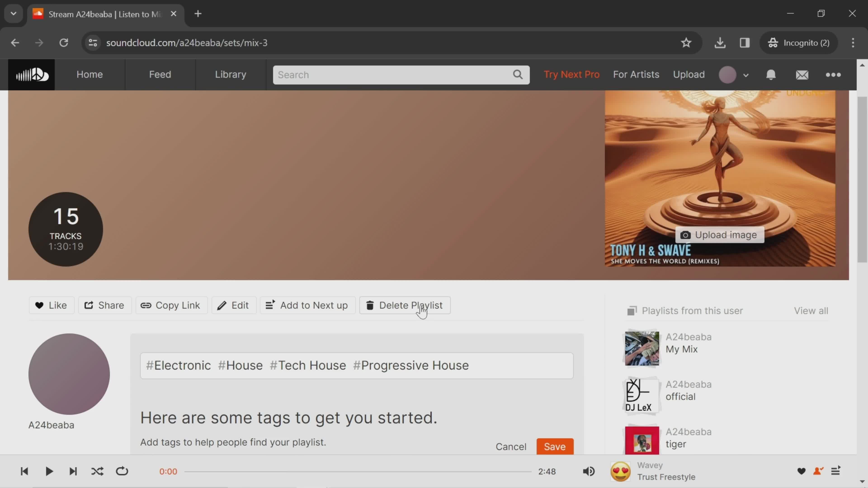Select the Feed menu tab

(x=160, y=74)
